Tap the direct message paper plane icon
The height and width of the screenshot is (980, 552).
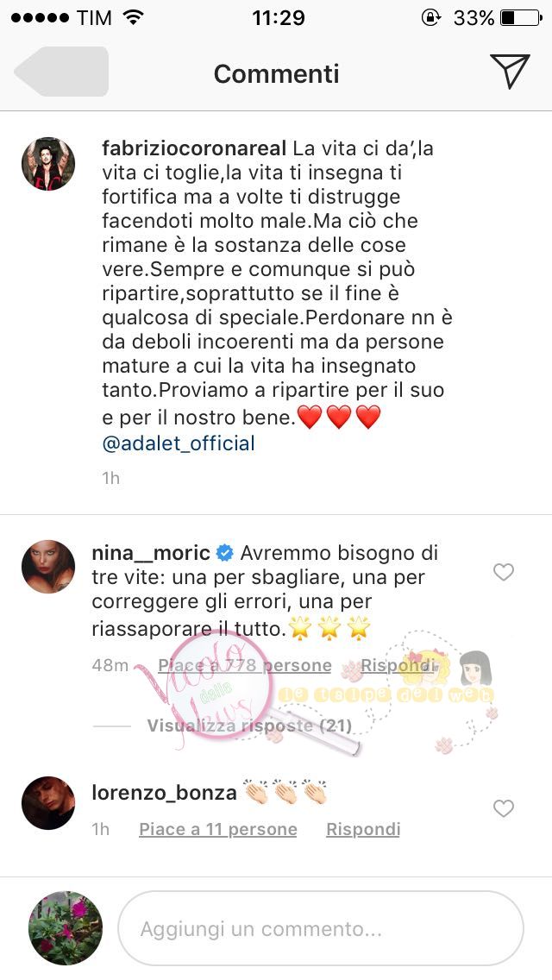point(510,72)
